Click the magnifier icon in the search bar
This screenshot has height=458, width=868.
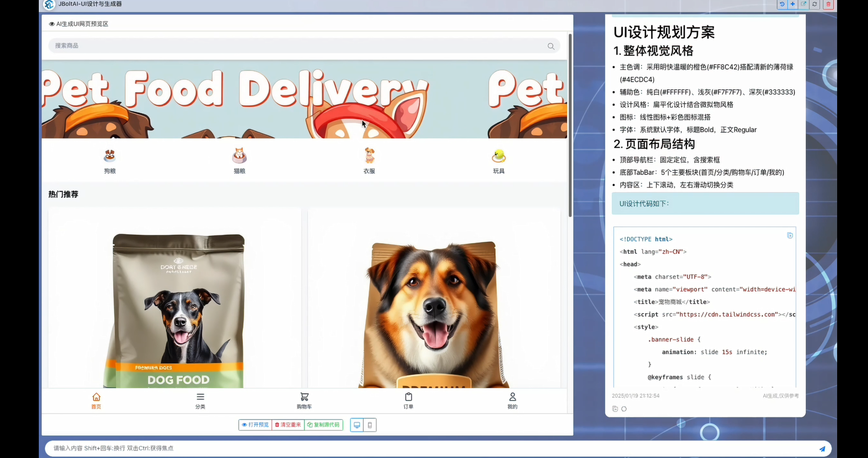(x=551, y=46)
